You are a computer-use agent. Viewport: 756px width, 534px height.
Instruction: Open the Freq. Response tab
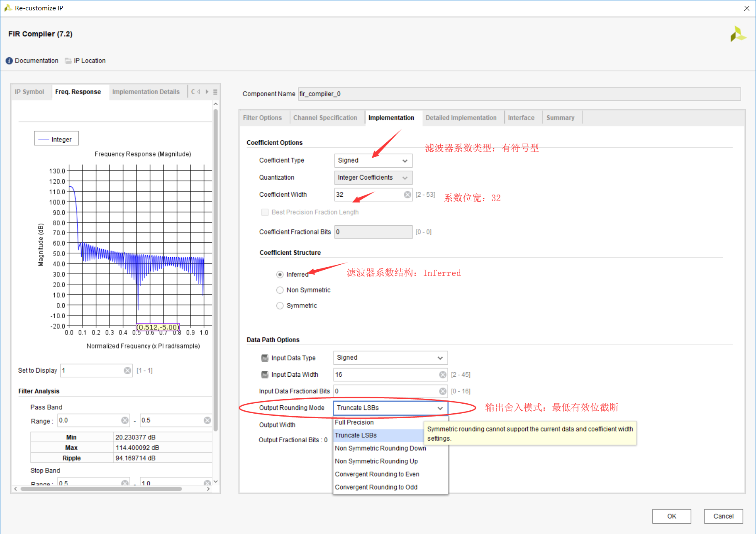point(78,92)
